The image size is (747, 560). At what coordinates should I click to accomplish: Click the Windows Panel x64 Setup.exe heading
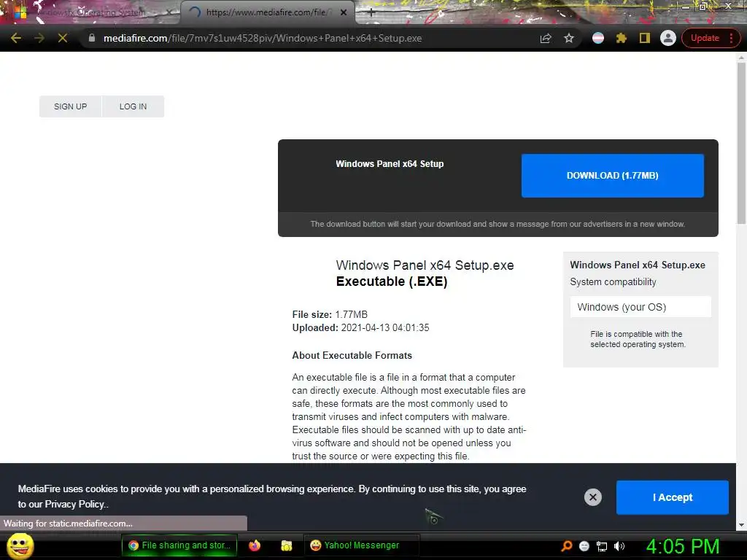425,265
